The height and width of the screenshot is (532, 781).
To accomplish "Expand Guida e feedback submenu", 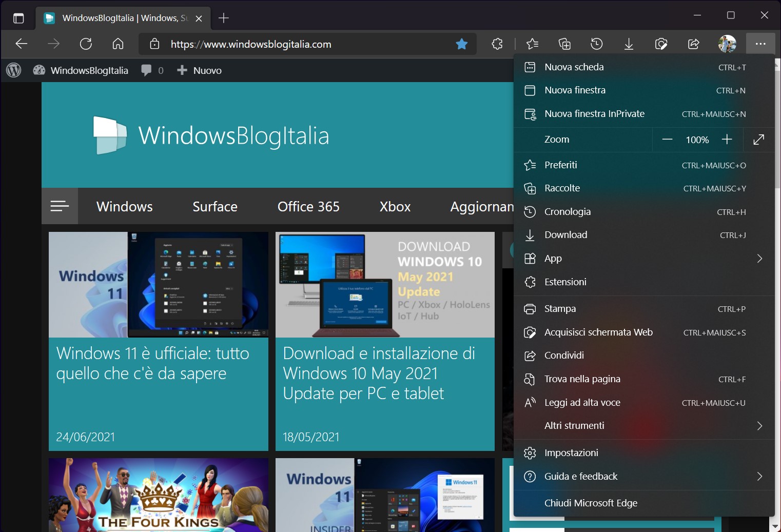I will pos(644,477).
